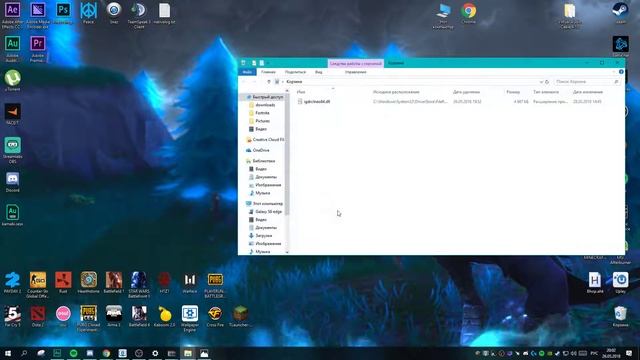Switch to the Вид ribbon tab
Image resolution: width=640 pixels, height=360 pixels.
[318, 72]
